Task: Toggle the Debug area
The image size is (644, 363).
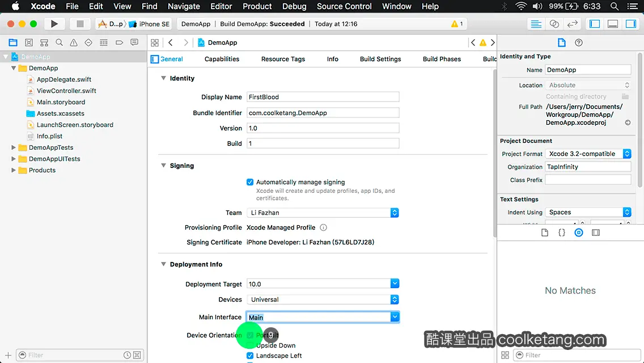Action: tap(613, 24)
